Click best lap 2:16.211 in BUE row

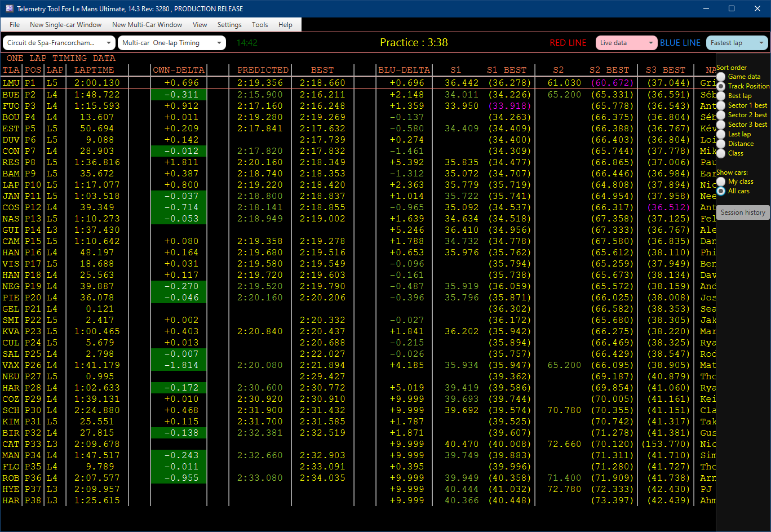click(x=322, y=95)
